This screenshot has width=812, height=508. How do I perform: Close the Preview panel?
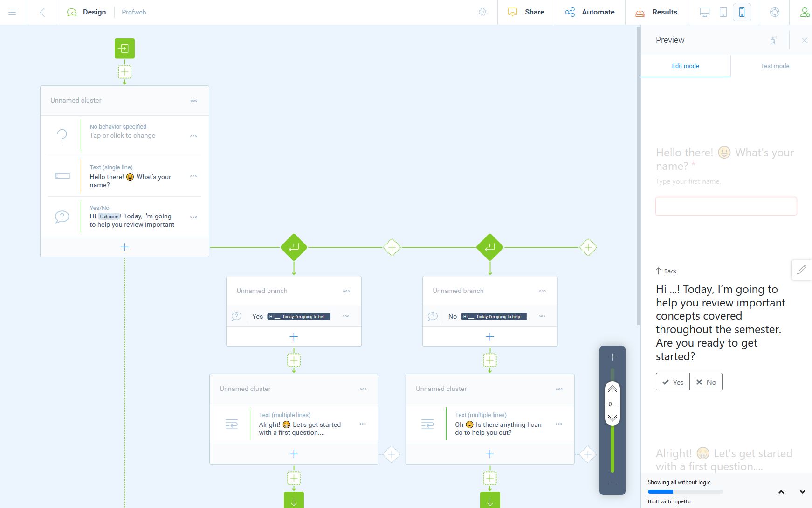tap(805, 41)
